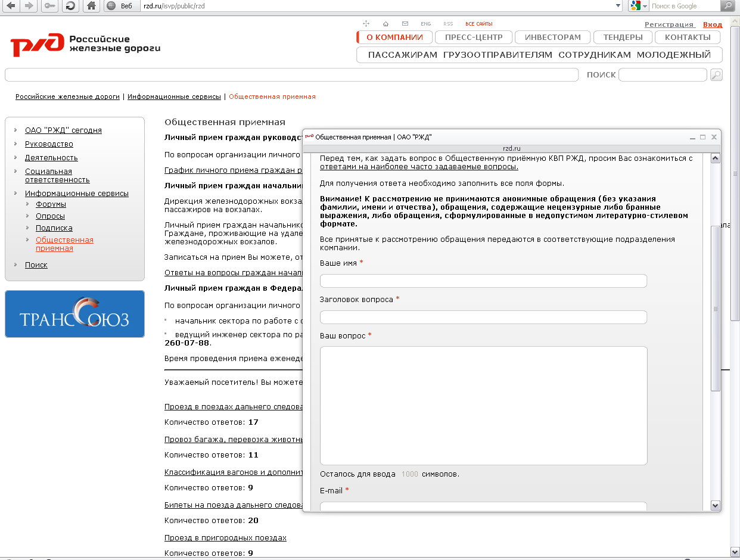This screenshot has width=740, height=560.
Task: Click the site search magnifier button
Action: point(716,74)
